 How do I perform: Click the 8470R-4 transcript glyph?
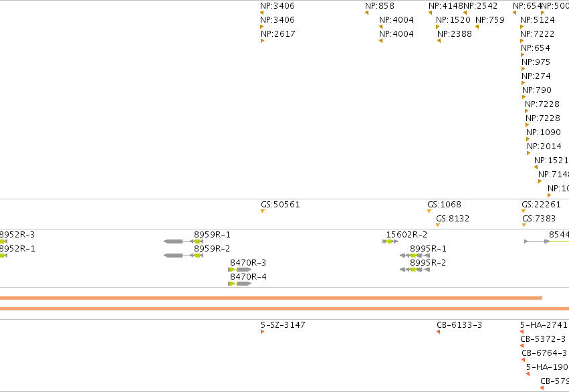(239, 284)
